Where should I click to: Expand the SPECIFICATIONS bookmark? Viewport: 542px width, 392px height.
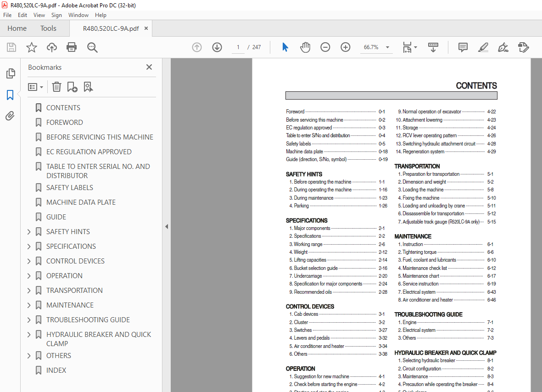pyautogui.click(x=29, y=246)
